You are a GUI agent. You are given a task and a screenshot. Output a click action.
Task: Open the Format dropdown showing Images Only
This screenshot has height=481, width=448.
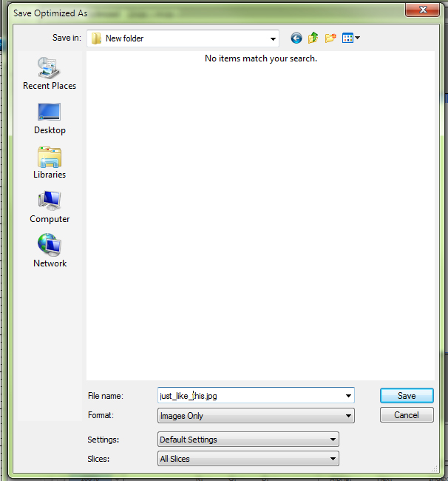(x=256, y=416)
